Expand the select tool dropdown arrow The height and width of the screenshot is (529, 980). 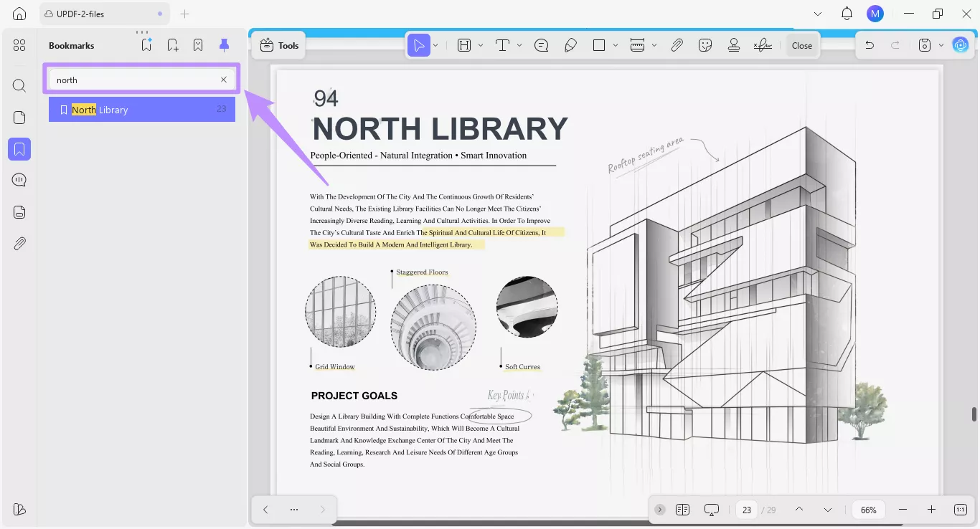pos(435,44)
